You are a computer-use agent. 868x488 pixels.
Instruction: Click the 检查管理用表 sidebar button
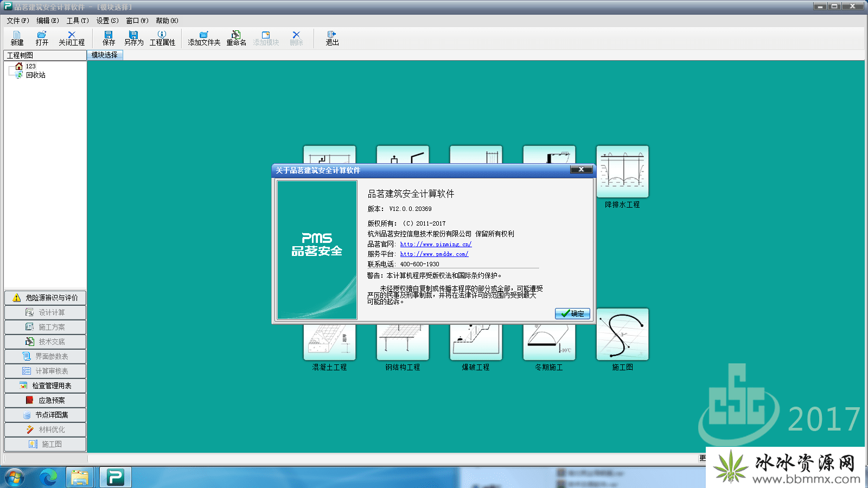tap(45, 386)
